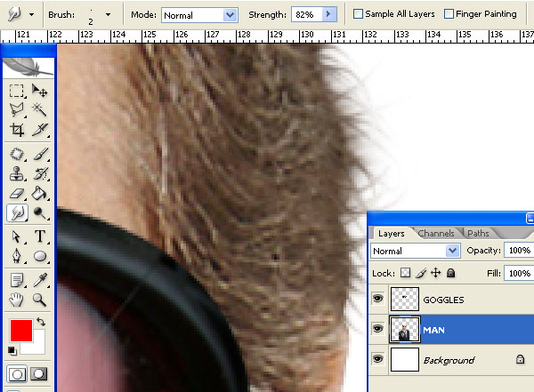Select the Healing Patch tool
This screenshot has width=534, height=392.
[16, 154]
